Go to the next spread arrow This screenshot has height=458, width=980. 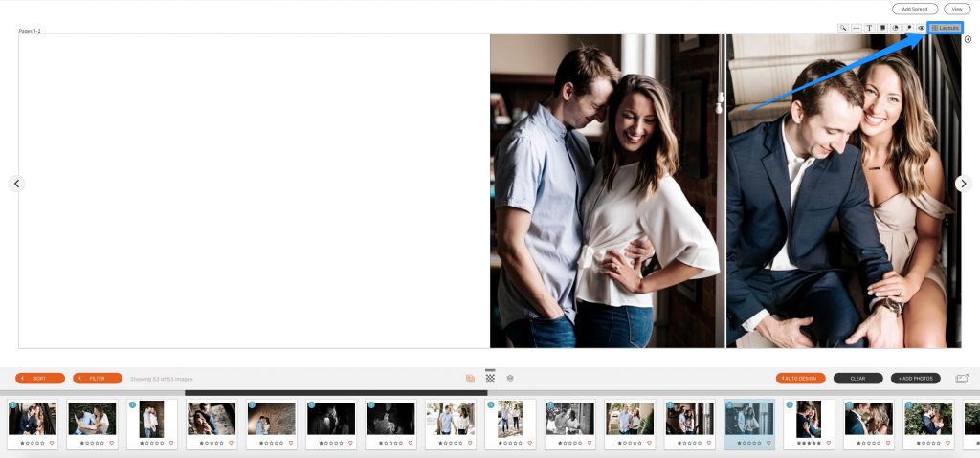(x=963, y=184)
